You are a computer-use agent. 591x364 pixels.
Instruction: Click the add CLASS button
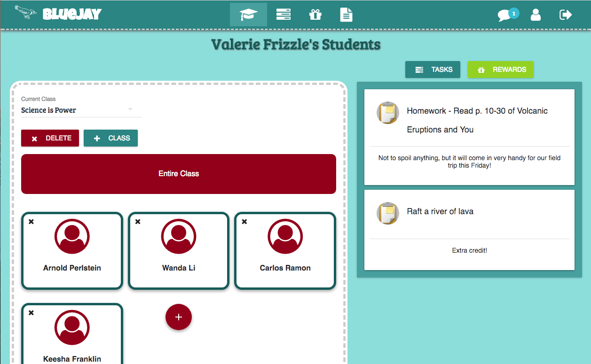[x=110, y=138]
